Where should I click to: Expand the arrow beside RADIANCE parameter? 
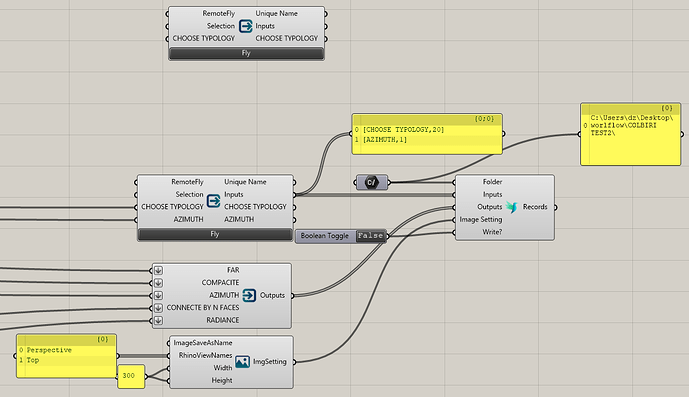click(158, 320)
